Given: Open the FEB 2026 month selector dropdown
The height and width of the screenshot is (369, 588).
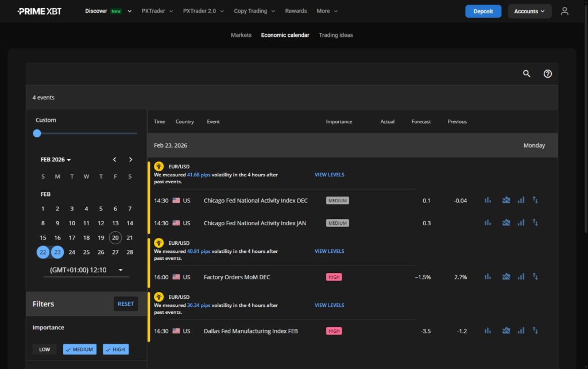Looking at the screenshot, I should pos(55,159).
